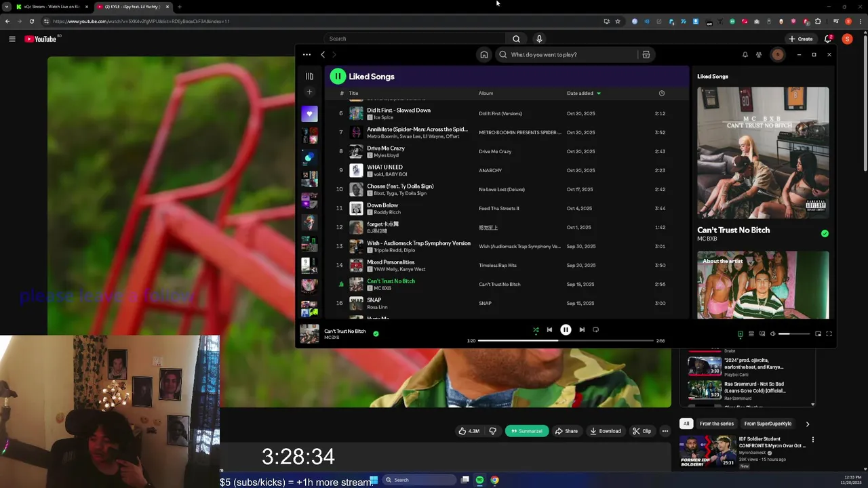This screenshot has height=488, width=868.
Task: Open album link Timeless Rap Hits
Action: coord(498,266)
